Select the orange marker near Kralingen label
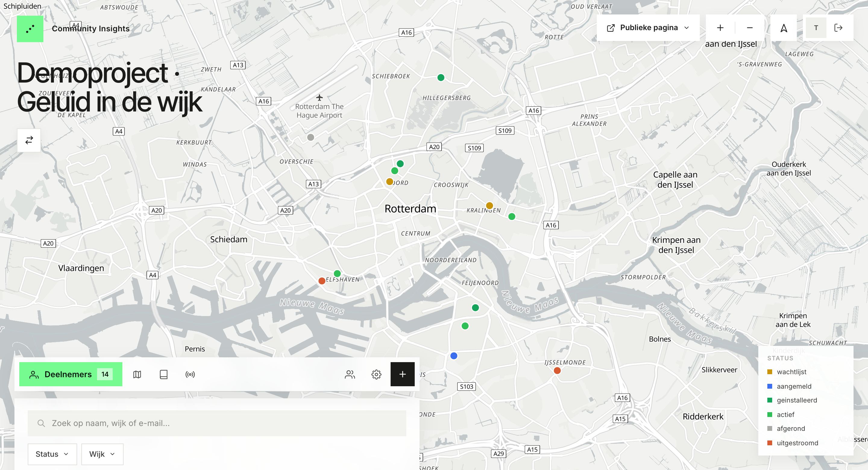This screenshot has width=868, height=470. tap(489, 205)
